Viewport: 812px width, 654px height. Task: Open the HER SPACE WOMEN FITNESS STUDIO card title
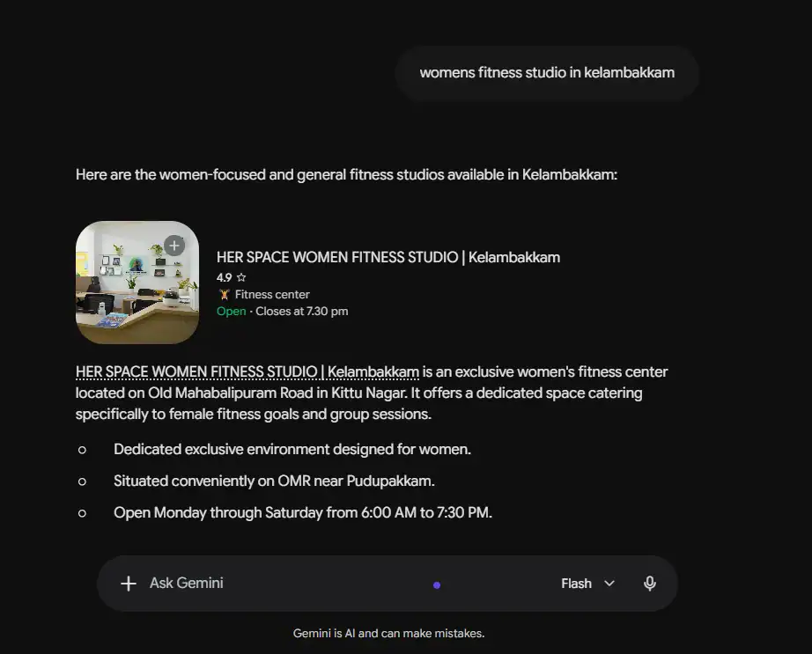pos(388,257)
